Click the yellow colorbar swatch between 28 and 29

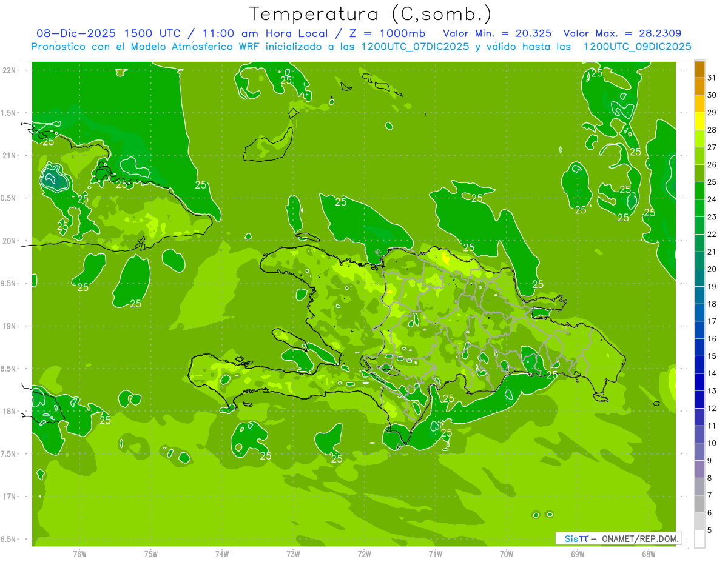[x=699, y=121]
